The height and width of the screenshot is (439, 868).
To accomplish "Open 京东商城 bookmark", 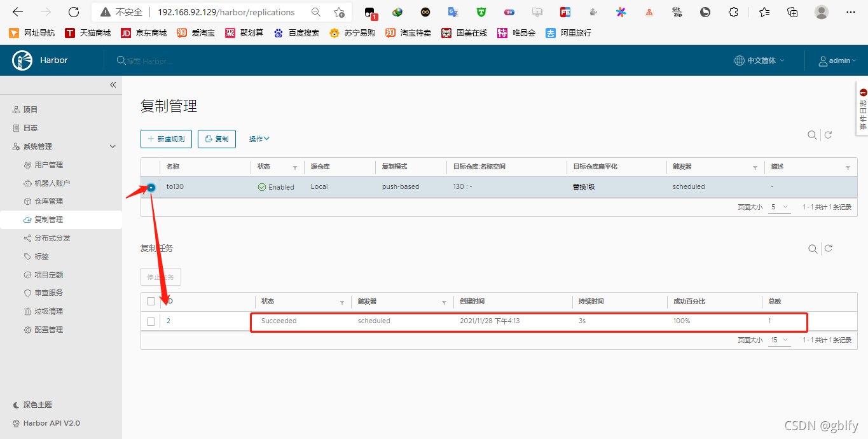I will (x=144, y=33).
